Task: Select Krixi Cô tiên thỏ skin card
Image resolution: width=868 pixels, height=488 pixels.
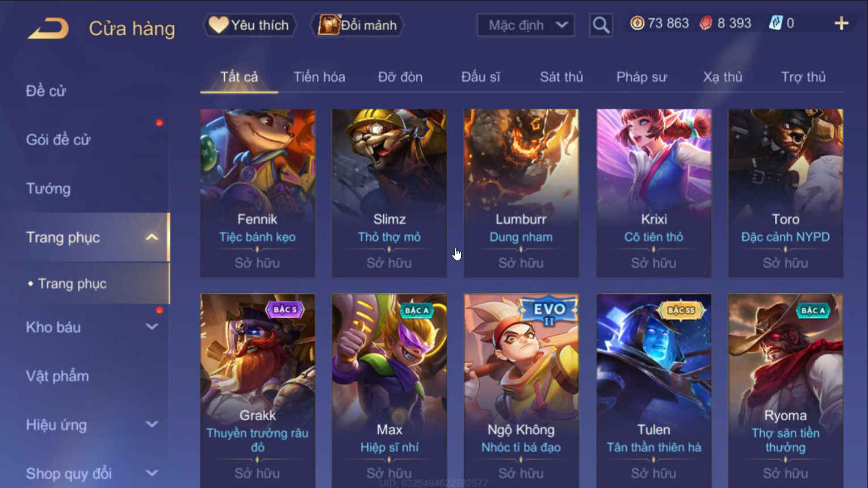Action: click(653, 193)
